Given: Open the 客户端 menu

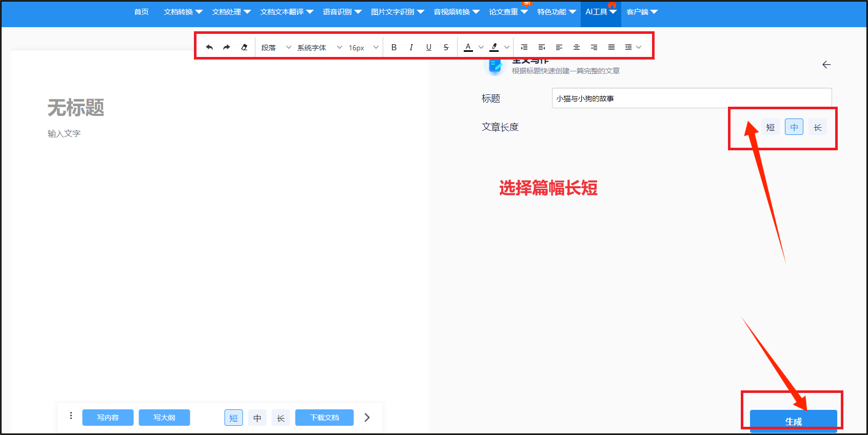Looking at the screenshot, I should click(x=642, y=12).
